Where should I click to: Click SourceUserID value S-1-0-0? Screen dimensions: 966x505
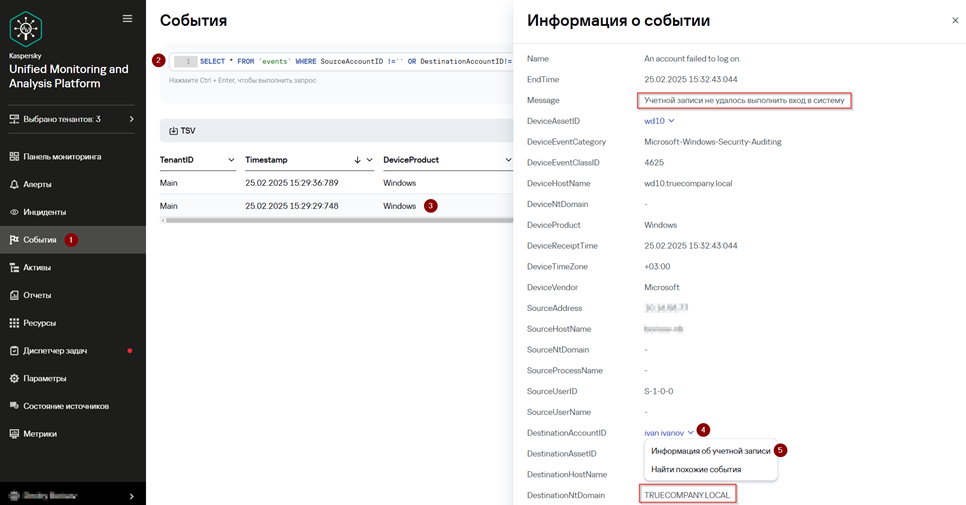click(x=659, y=391)
